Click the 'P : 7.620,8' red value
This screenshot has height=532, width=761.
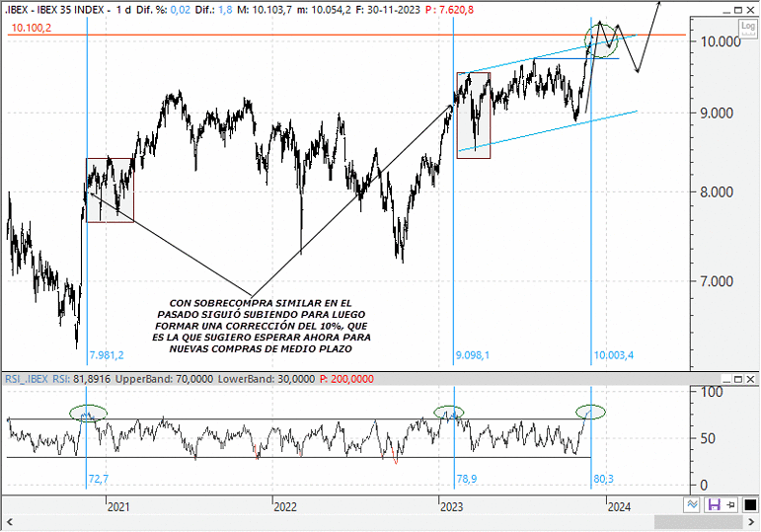pos(449,10)
